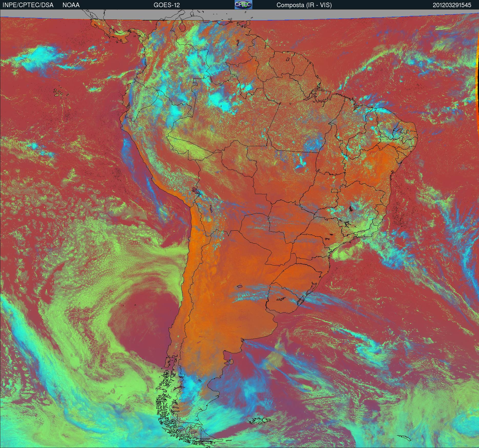Click the GOES-12 satellite label
Viewport: 479px width, 448px height.
(x=166, y=5)
